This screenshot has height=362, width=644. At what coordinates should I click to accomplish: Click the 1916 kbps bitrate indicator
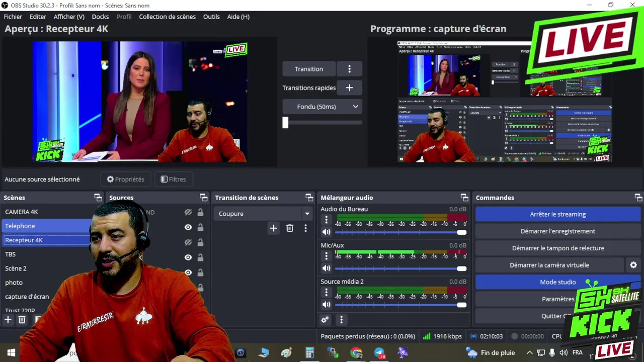coord(442,336)
